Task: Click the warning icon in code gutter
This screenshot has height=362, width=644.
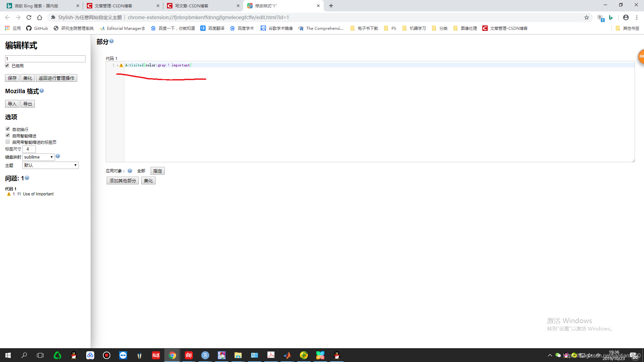Action: 121,65
